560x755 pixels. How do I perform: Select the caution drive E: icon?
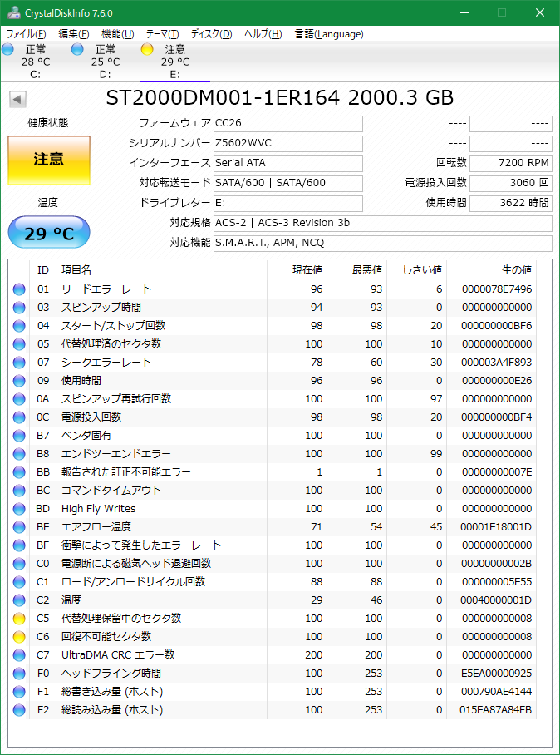coord(147,50)
